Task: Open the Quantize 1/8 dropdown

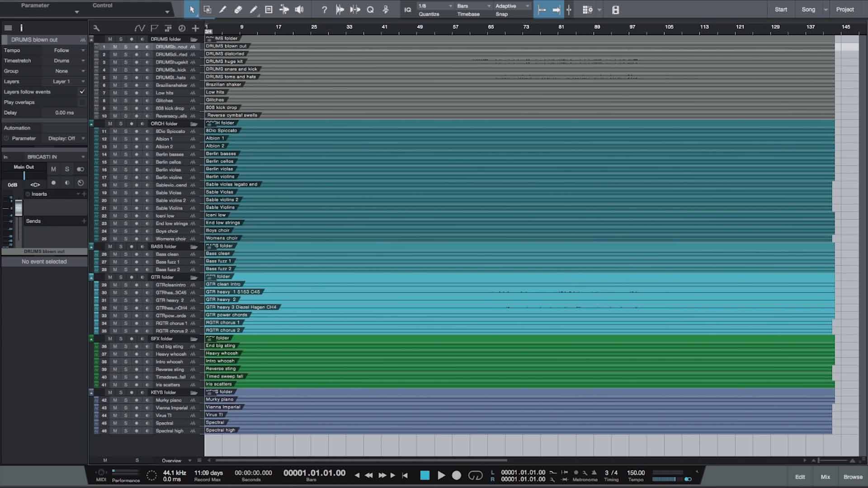Action: (435, 6)
